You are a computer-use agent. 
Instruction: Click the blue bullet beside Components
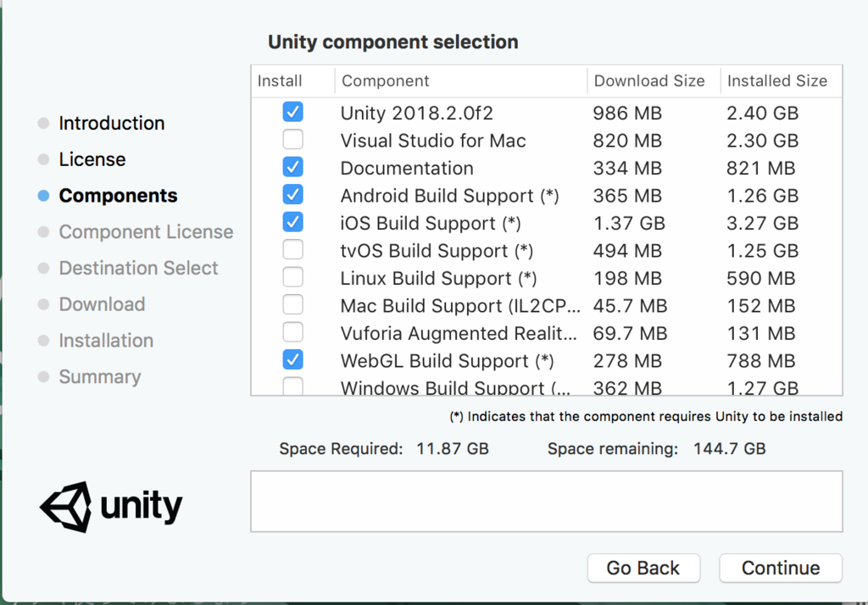pyautogui.click(x=44, y=196)
